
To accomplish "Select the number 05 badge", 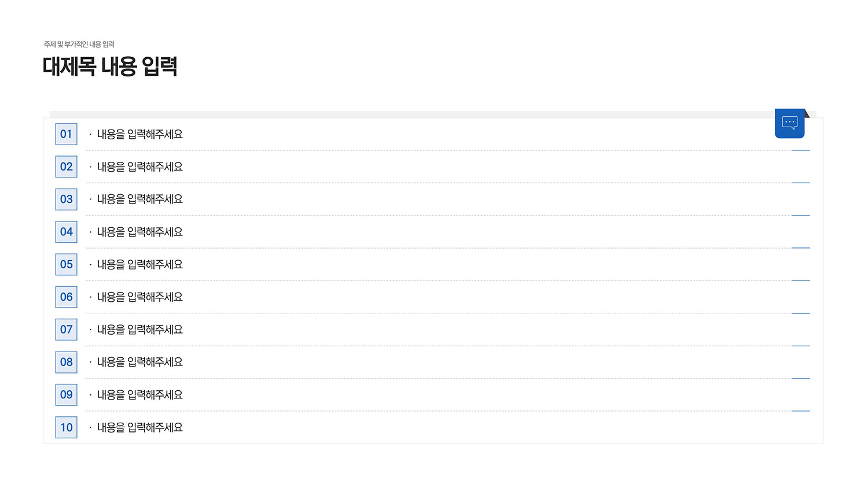I will click(66, 264).
